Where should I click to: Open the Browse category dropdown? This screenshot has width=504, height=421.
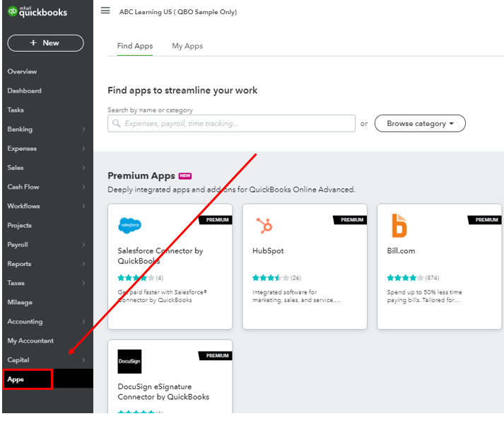(420, 124)
